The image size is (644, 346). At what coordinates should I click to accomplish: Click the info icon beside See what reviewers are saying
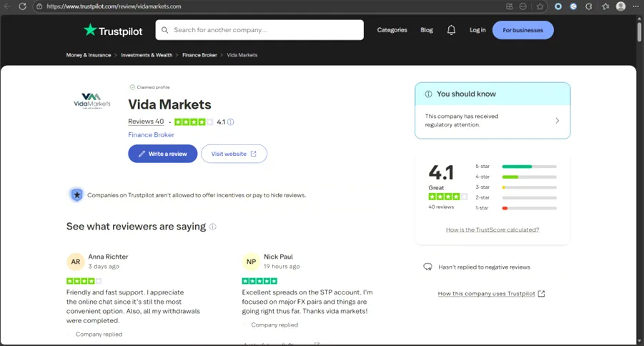click(x=213, y=227)
